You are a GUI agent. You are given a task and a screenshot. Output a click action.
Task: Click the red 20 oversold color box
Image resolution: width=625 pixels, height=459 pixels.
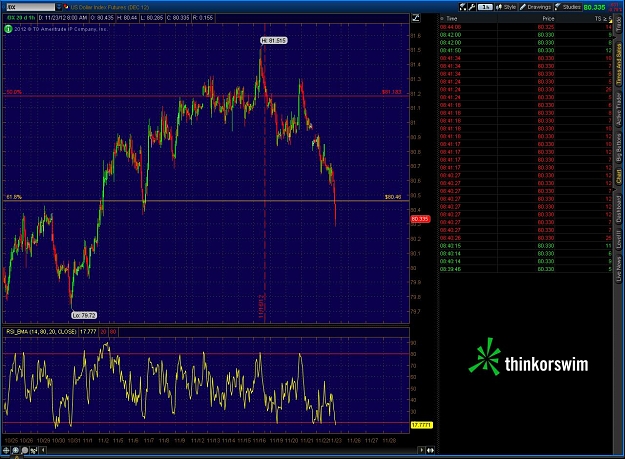pos(104,332)
